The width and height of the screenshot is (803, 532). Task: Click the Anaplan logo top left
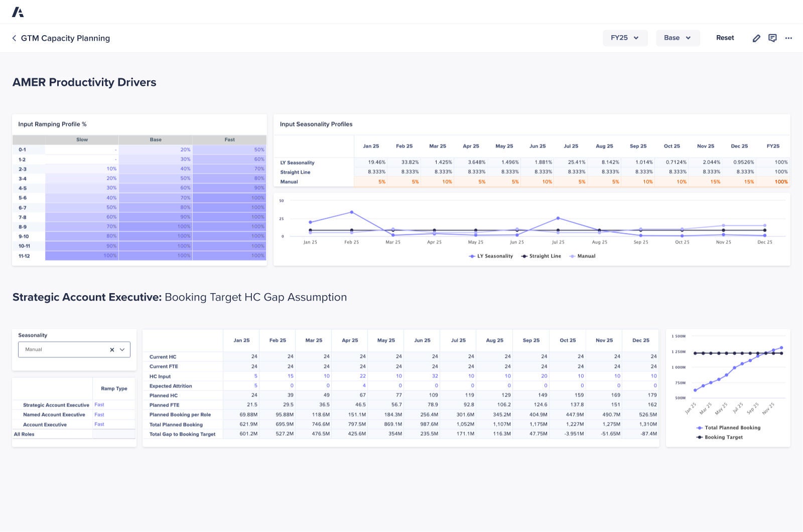pyautogui.click(x=19, y=11)
